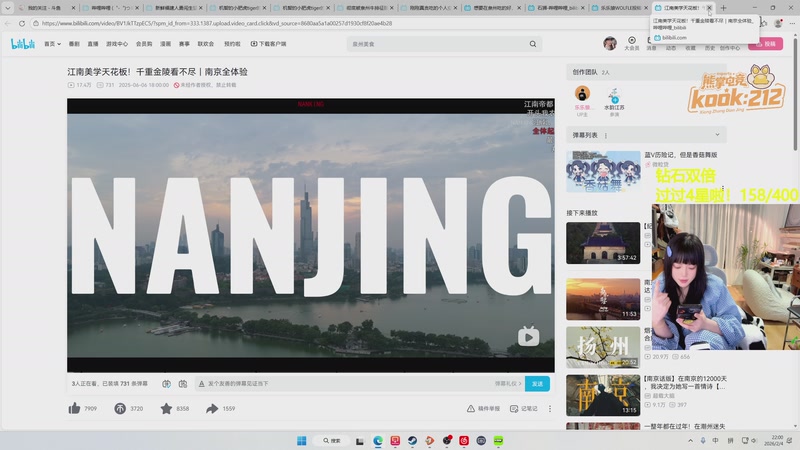This screenshot has height=450, width=800.
Task: Open Microsoft Edge in taskbar
Action: 378,441
